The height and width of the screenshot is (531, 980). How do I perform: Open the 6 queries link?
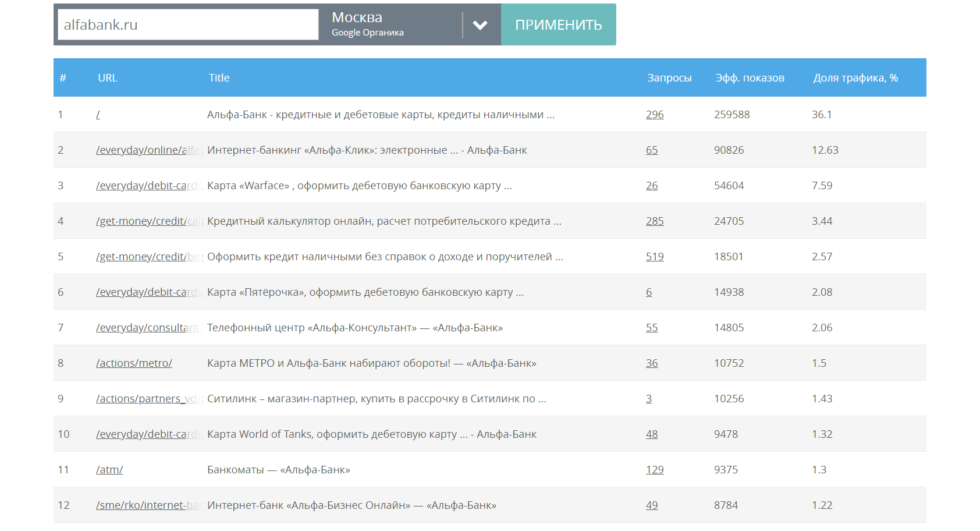[649, 292]
